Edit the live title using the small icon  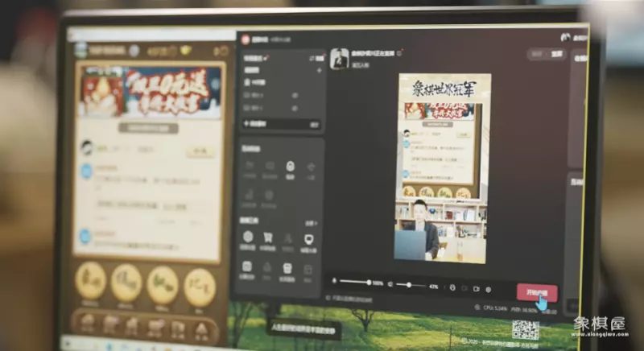399,53
